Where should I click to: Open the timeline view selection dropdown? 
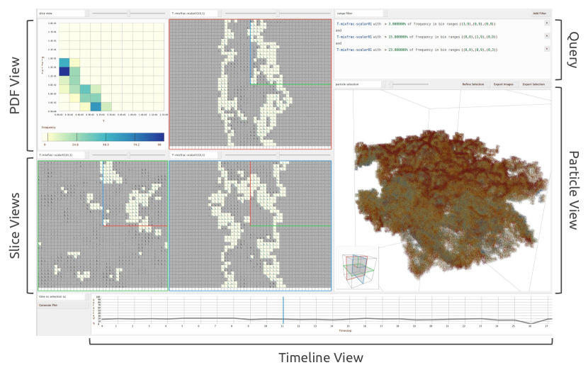click(x=61, y=297)
